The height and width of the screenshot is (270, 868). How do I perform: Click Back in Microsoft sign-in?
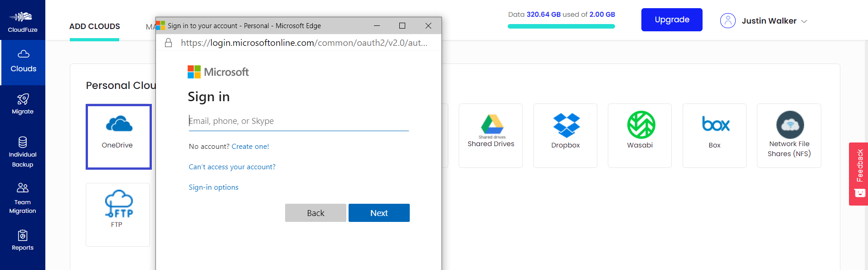[x=315, y=213]
